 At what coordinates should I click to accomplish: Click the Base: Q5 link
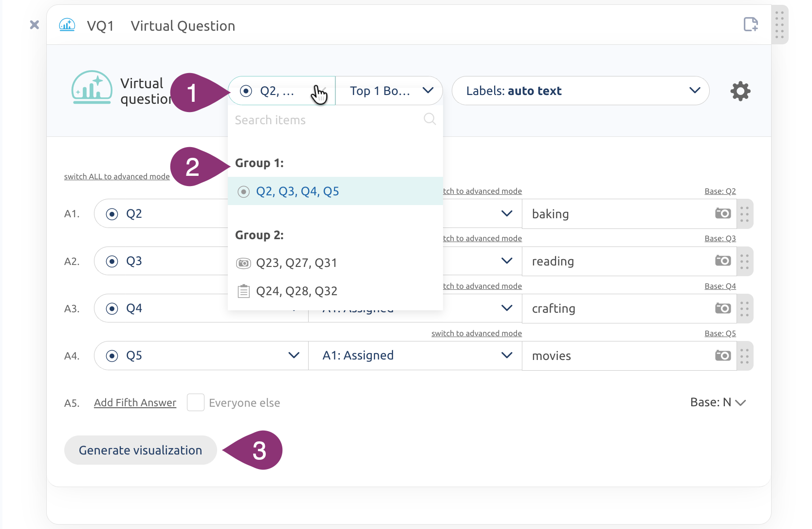[x=720, y=333]
